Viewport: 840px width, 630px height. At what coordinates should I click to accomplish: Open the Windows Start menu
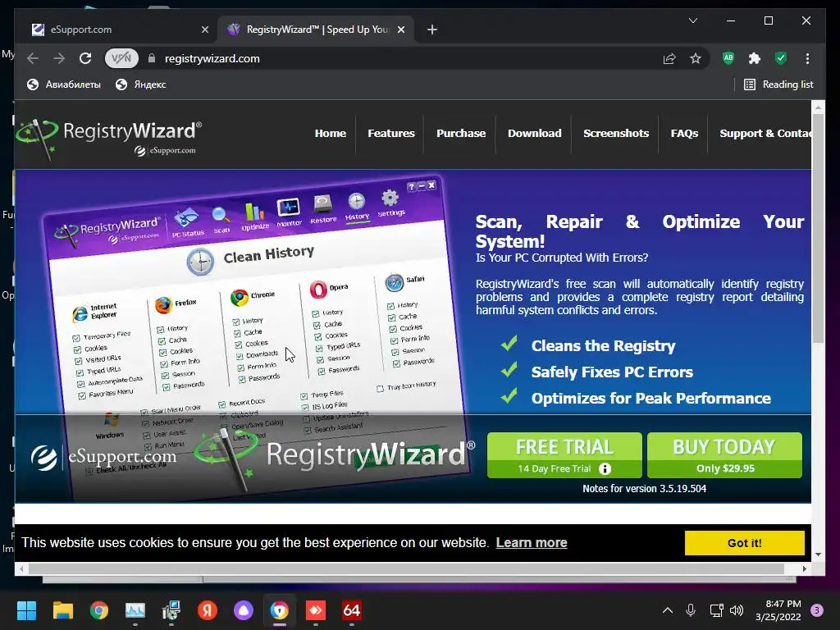tap(26, 610)
